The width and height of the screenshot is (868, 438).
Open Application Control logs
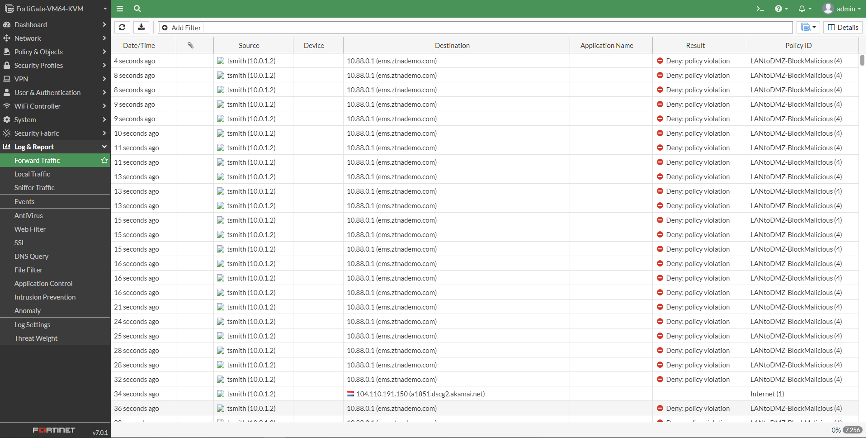coord(55,283)
